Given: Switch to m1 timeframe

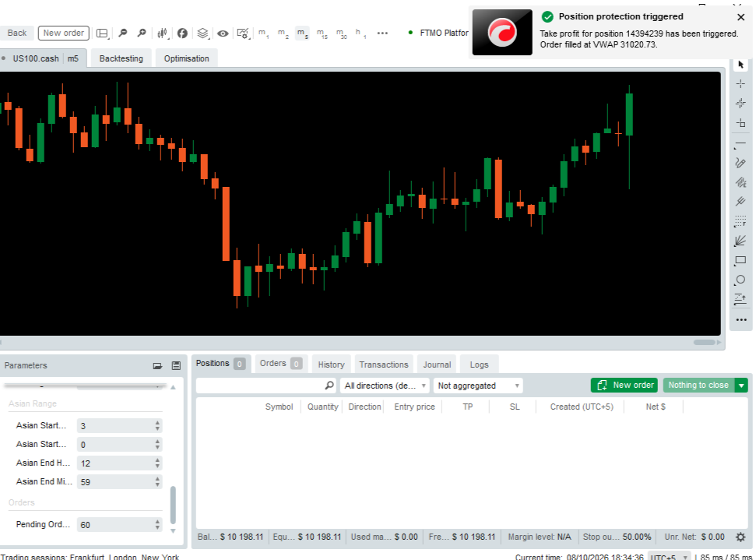Looking at the screenshot, I should [263, 33].
